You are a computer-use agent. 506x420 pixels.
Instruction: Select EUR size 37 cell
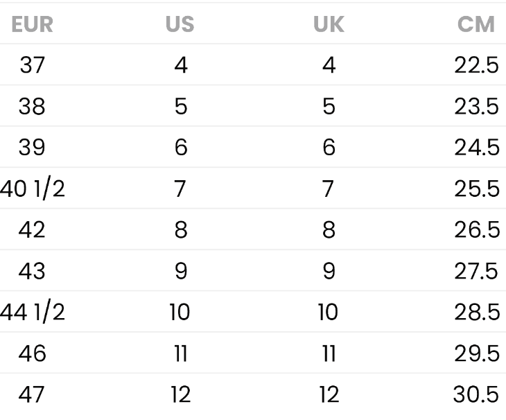click(x=33, y=65)
